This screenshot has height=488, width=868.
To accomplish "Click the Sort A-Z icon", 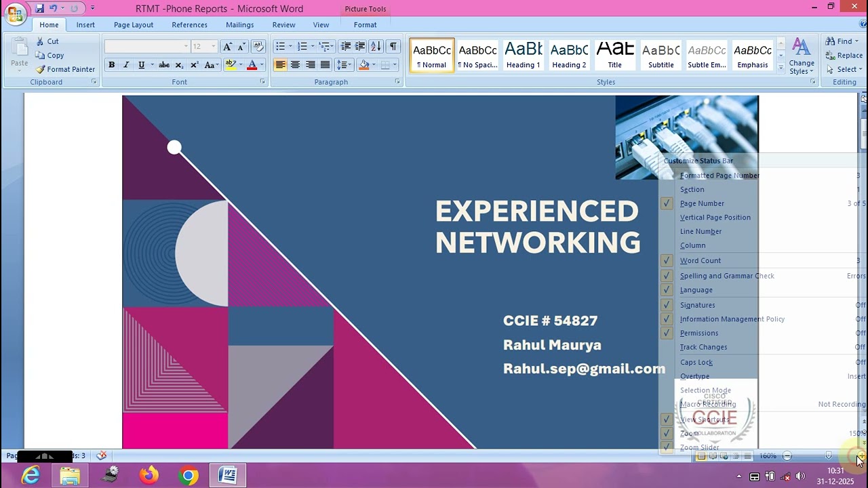I will [x=376, y=47].
